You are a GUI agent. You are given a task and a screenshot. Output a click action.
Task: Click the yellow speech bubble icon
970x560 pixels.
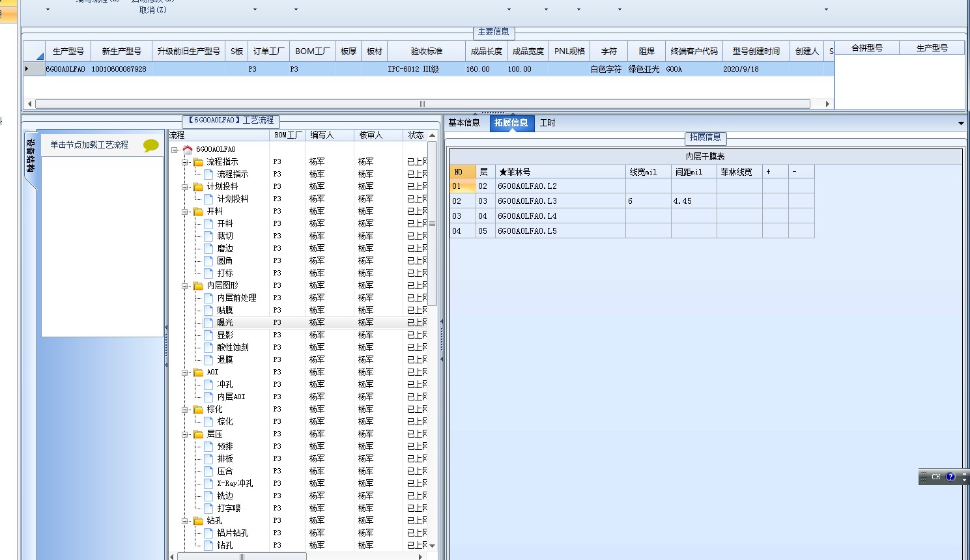coord(150,145)
